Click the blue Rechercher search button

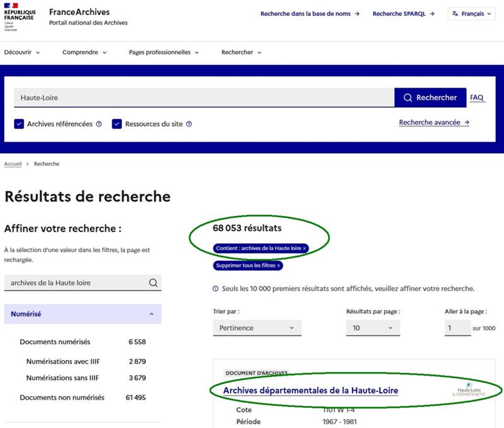[430, 98]
